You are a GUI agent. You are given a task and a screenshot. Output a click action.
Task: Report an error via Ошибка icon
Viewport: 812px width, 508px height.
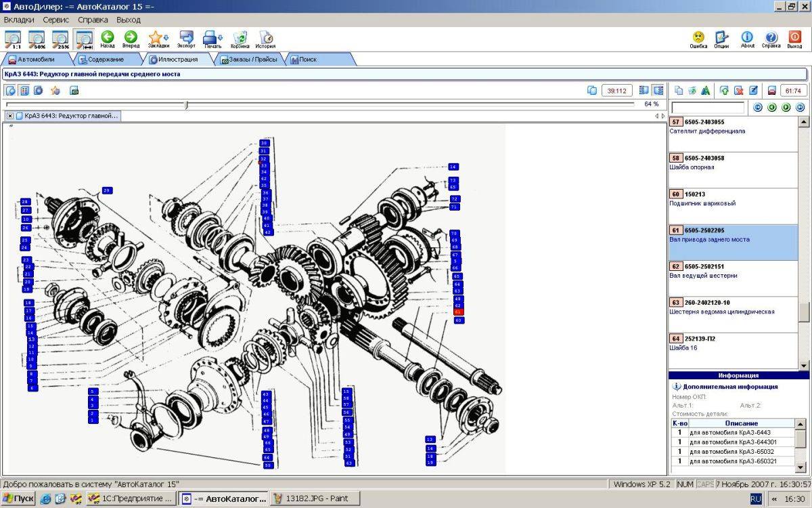[x=698, y=40]
